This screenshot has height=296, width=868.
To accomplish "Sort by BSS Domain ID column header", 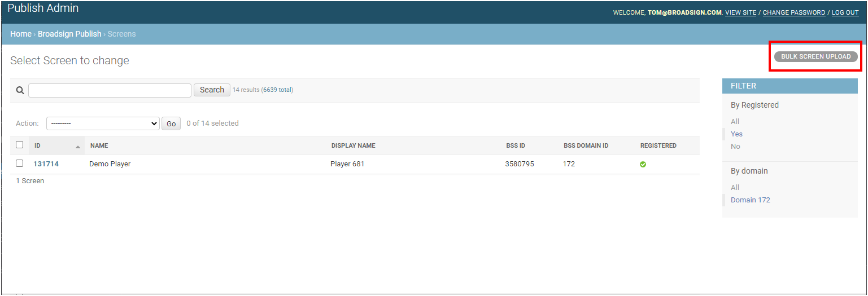I will pyautogui.click(x=586, y=145).
